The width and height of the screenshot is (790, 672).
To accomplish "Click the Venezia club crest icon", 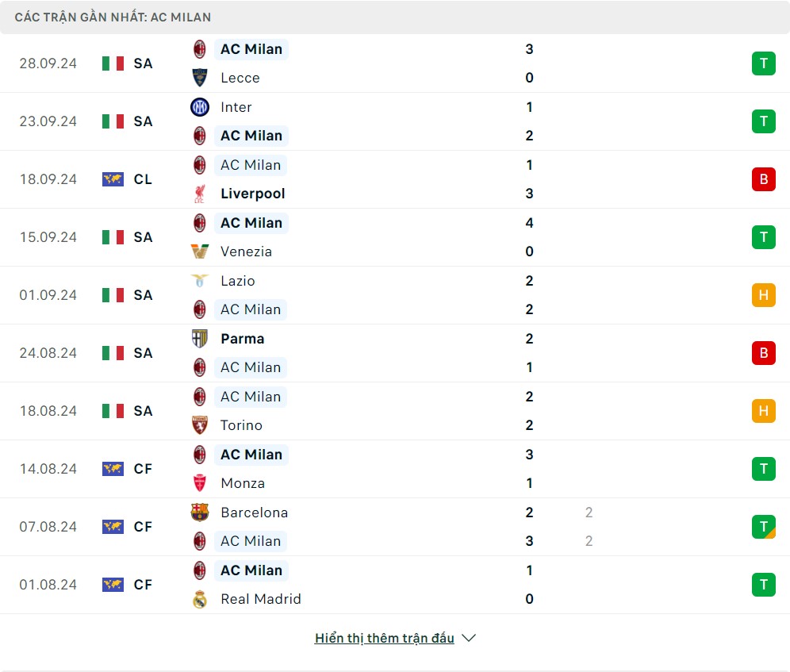I will pyautogui.click(x=200, y=252).
